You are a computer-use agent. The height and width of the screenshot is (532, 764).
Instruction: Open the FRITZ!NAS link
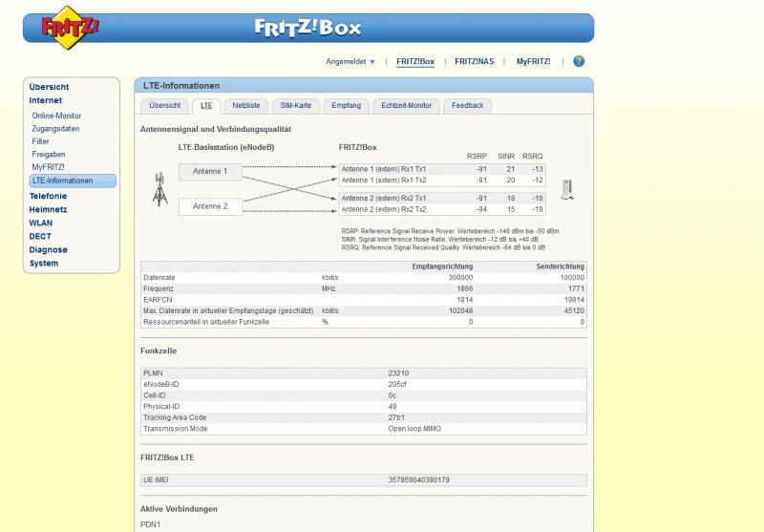tap(474, 61)
